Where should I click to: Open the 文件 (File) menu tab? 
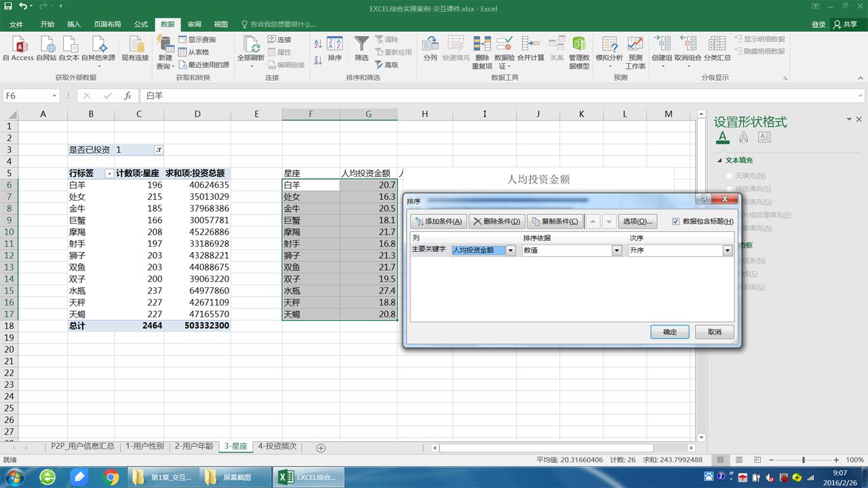click(16, 24)
